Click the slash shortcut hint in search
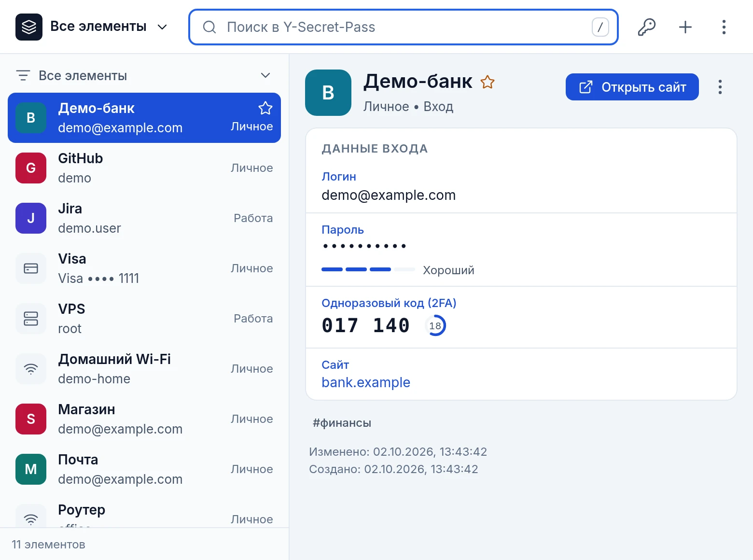 [600, 27]
